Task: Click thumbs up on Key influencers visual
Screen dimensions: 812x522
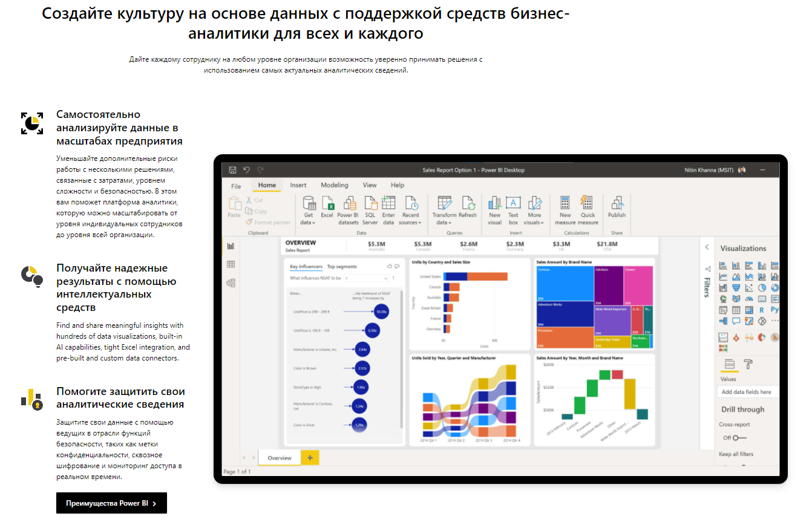Action: 390,266
